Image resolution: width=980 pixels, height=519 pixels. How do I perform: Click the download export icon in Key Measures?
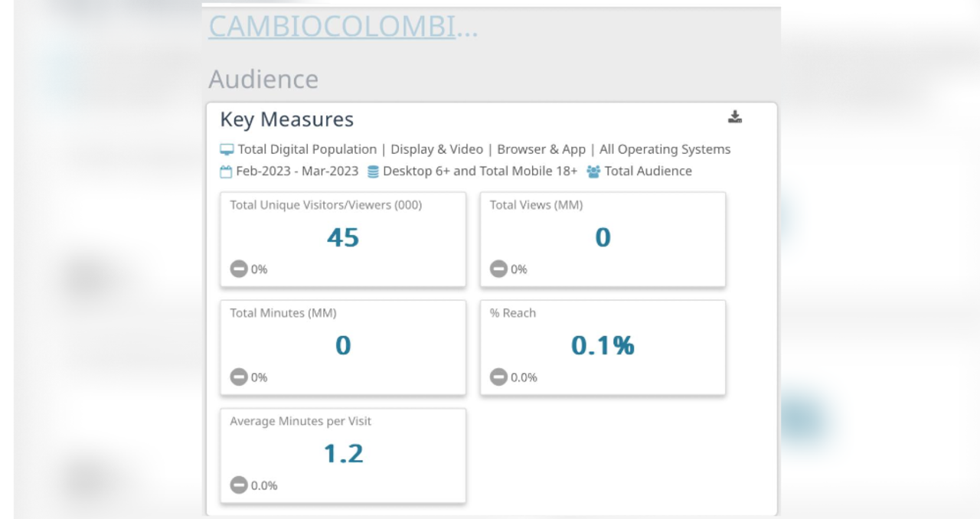(x=736, y=117)
